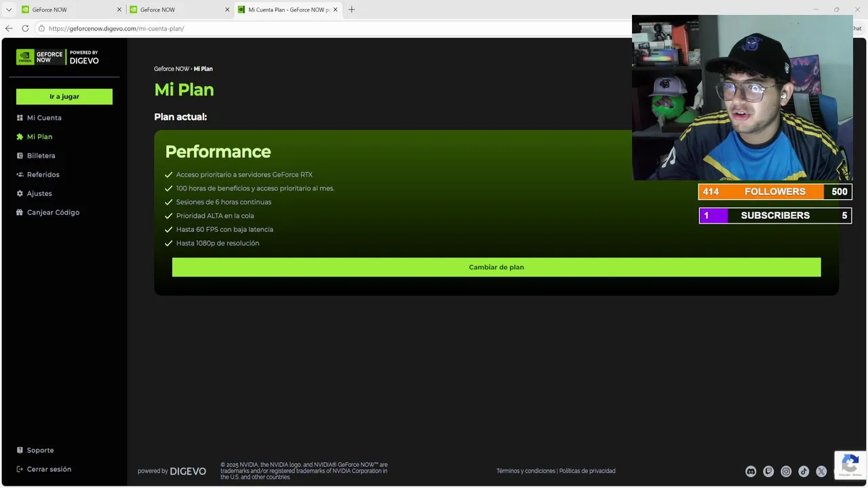The image size is (868, 488).
Task: Click 'Prioridad ALTA en la cola'
Action: coord(215,216)
